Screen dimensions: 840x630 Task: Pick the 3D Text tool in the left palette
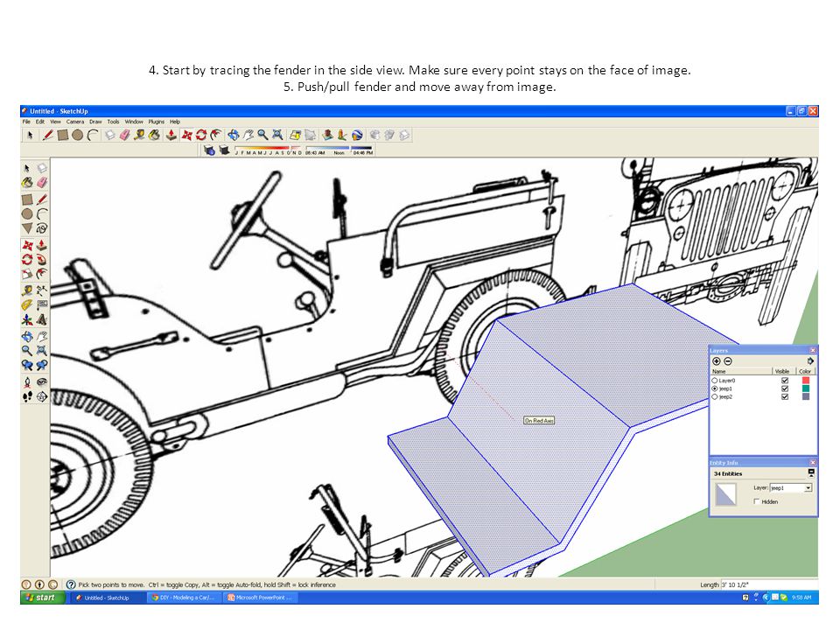[42, 320]
